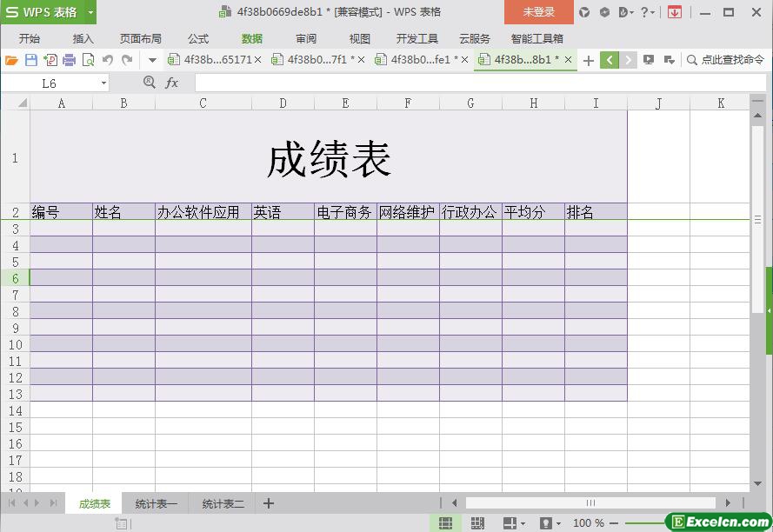Toggle page break preview in status bar
Screen dimensions: 773x532
(477, 523)
